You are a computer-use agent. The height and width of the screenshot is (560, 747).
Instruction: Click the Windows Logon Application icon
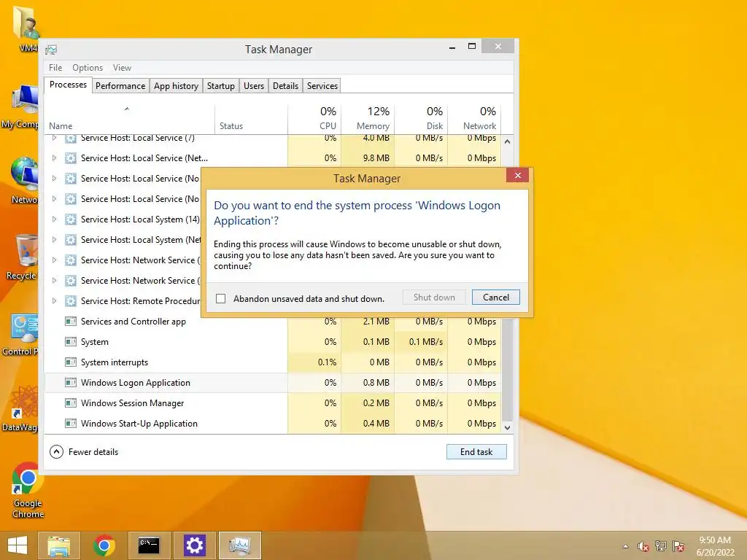coord(71,382)
